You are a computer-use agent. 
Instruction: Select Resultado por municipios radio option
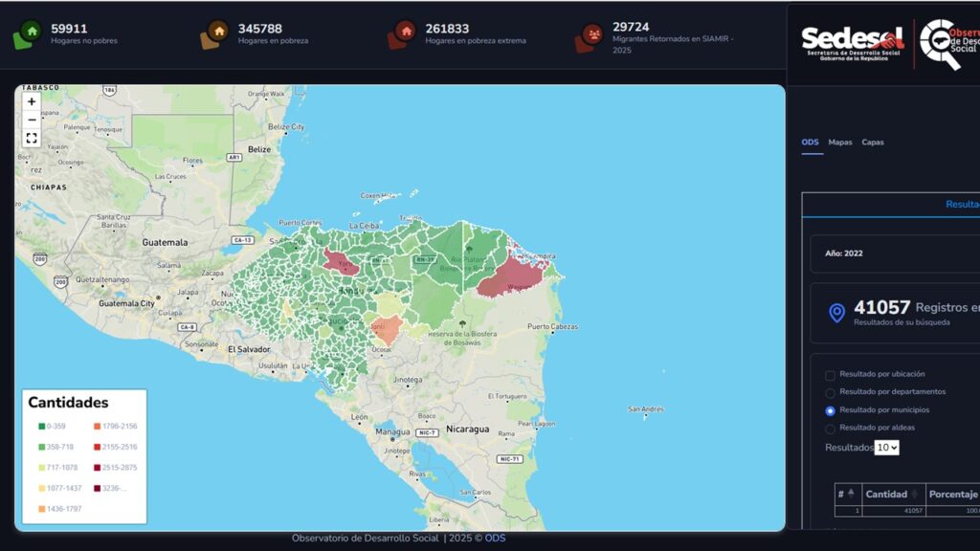tap(830, 410)
